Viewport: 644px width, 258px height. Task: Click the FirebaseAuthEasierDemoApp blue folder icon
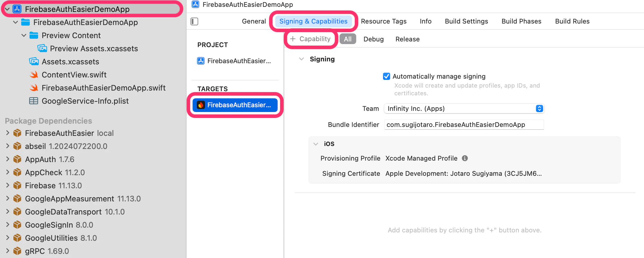tap(26, 22)
